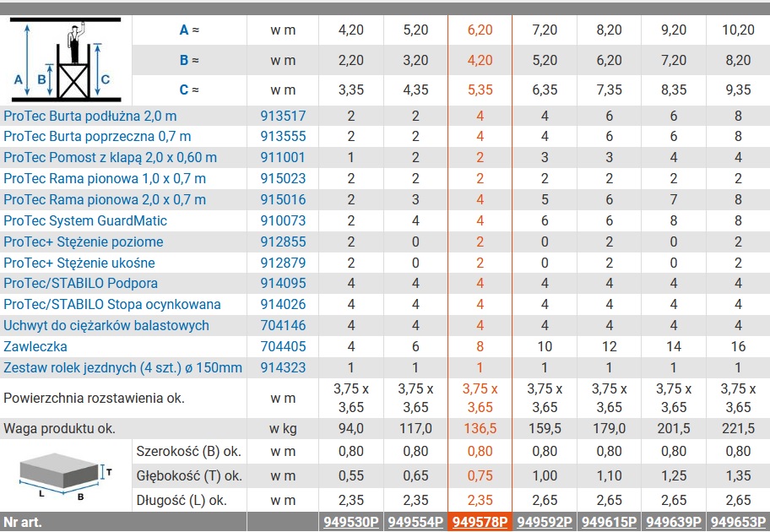Select article number 949639P
The height and width of the screenshot is (532, 770).
pyautogui.click(x=673, y=522)
